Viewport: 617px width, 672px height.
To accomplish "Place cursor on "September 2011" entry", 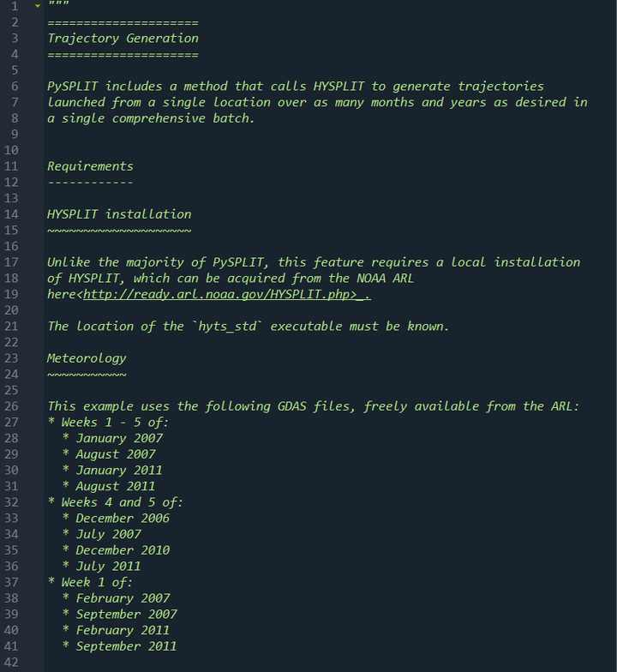I will tap(126, 646).
